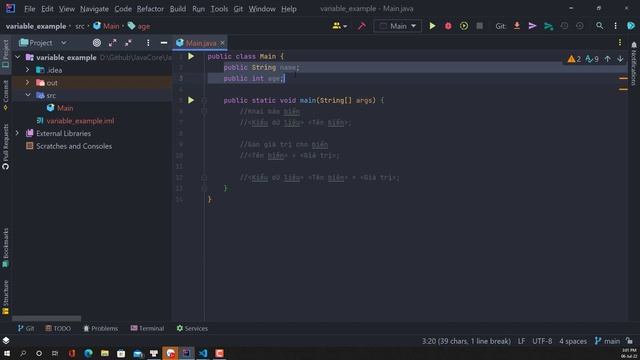Open editor tabs options dots menu
This screenshot has height=360, width=640.
pos(620,42)
